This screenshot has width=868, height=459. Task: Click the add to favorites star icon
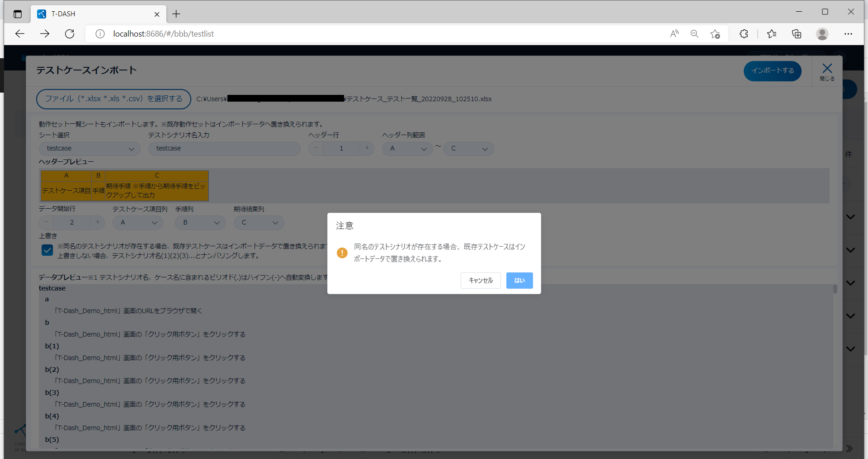(715, 34)
